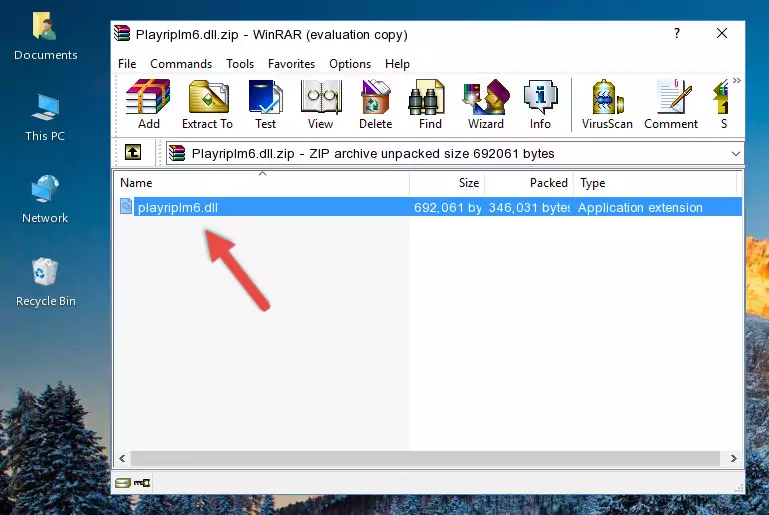Viewport: 769px width, 515px height.
Task: Open the File menu
Action: click(127, 64)
